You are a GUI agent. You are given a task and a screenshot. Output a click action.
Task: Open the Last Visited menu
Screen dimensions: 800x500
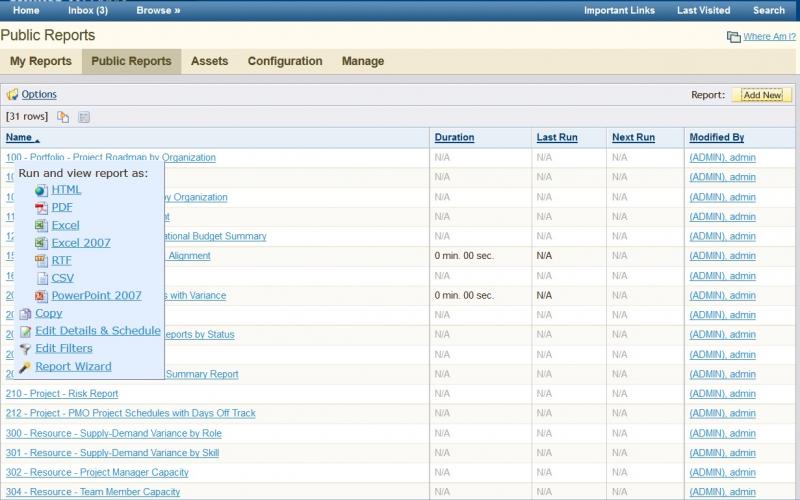coord(704,10)
